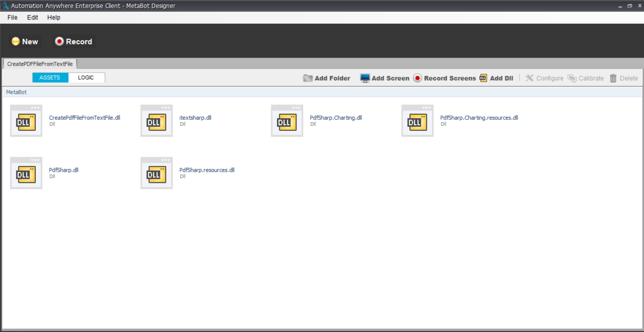Click the PdfSharp.Charting.resources.dll file name
The width and height of the screenshot is (644, 332).
[479, 118]
